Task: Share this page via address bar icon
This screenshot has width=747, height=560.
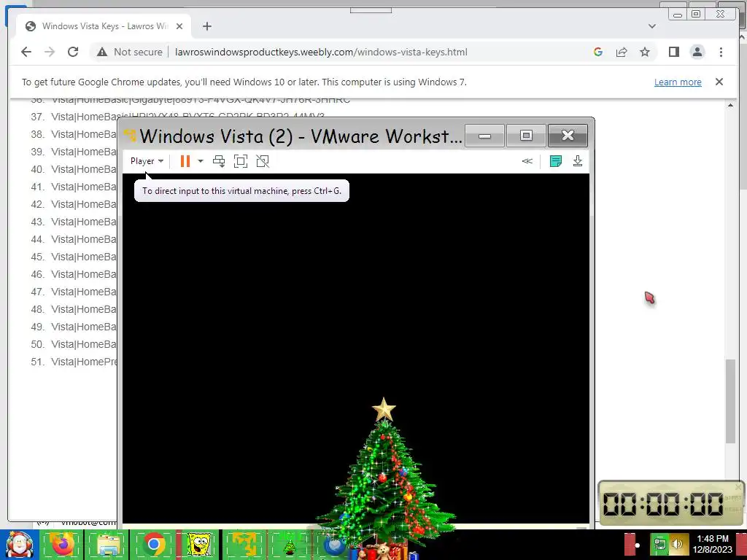Action: point(622,52)
